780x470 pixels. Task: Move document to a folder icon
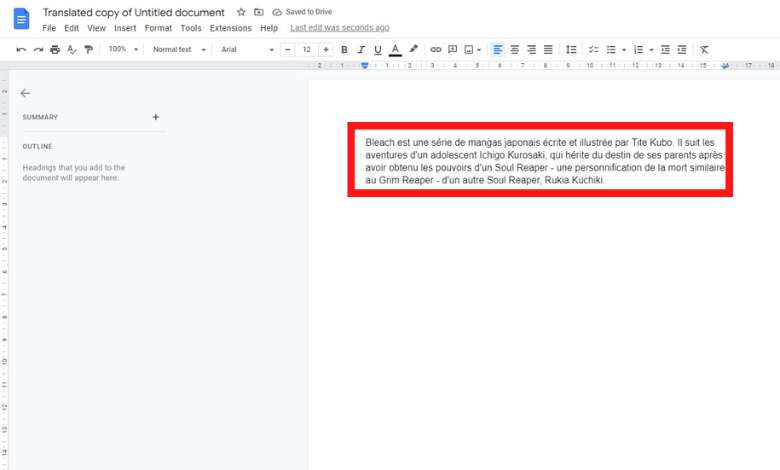pos(259,12)
